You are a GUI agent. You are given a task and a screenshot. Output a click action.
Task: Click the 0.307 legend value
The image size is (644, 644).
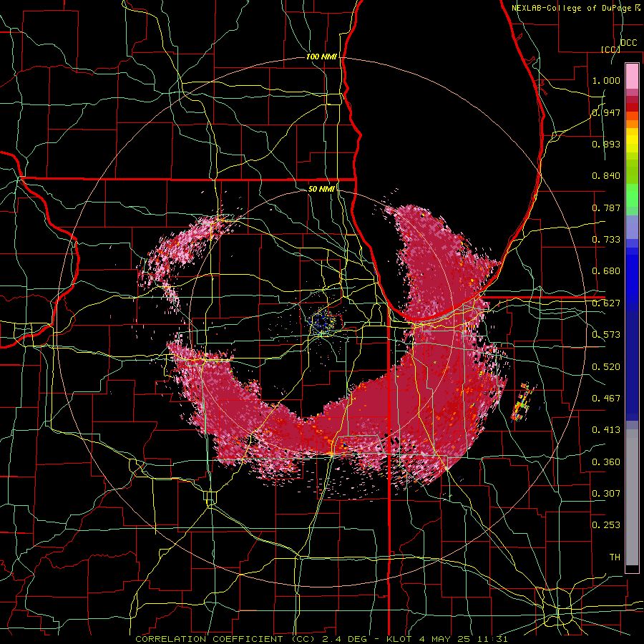606,494
